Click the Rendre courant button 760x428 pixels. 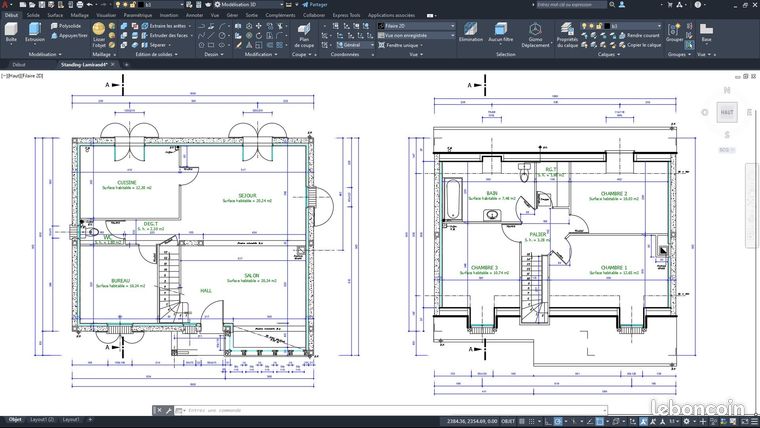point(639,35)
